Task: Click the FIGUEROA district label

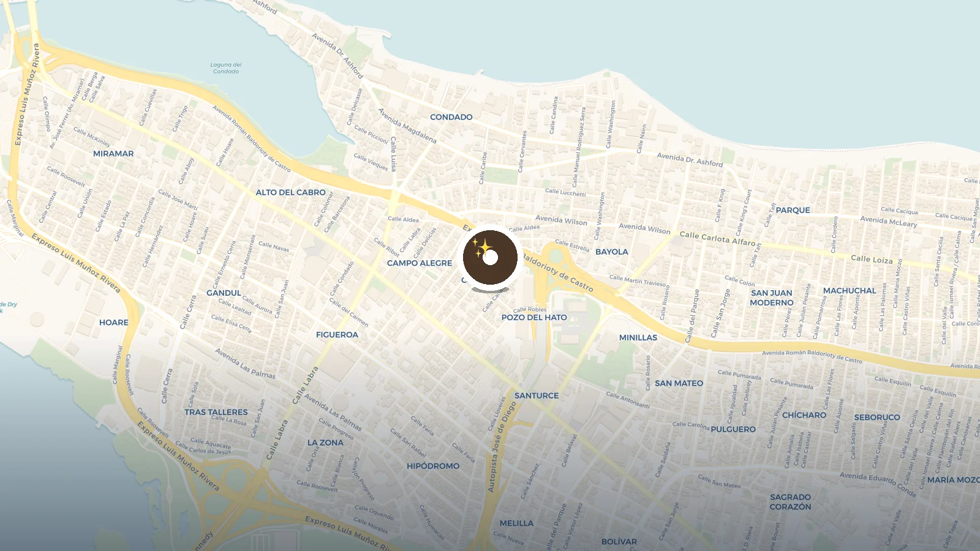Action: click(337, 335)
